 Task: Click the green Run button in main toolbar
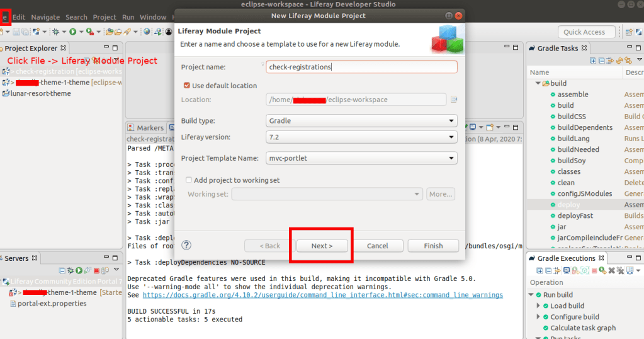pos(72,32)
